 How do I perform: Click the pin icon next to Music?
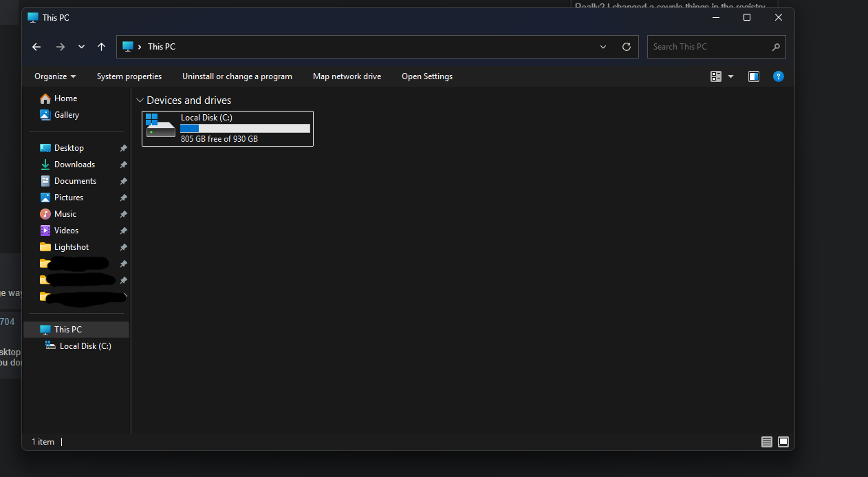point(123,214)
